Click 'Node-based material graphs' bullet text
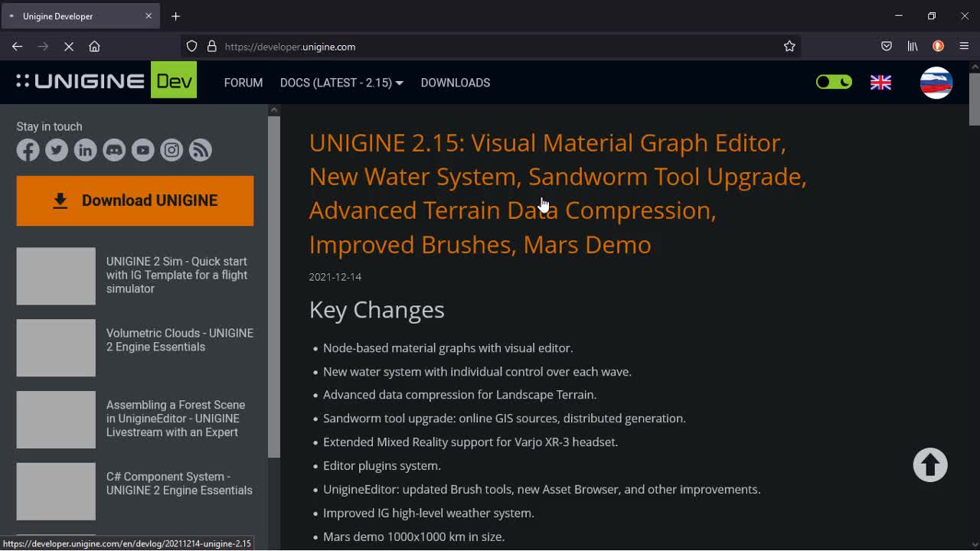This screenshot has height=551, width=980. pos(448,347)
